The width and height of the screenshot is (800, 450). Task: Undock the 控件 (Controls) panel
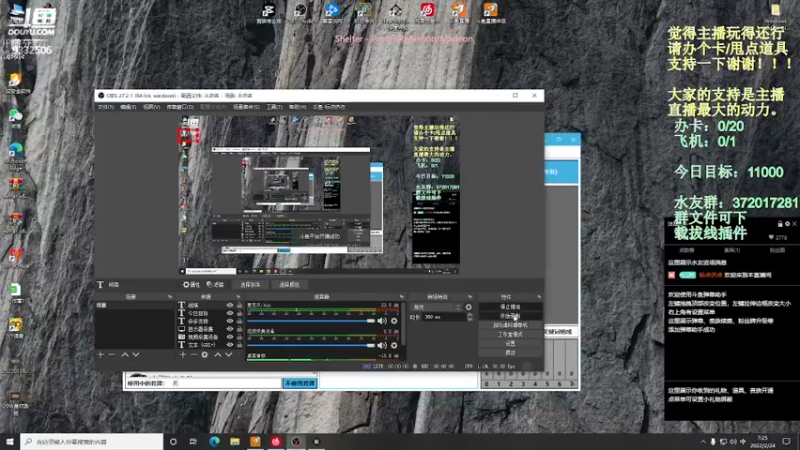[539, 296]
